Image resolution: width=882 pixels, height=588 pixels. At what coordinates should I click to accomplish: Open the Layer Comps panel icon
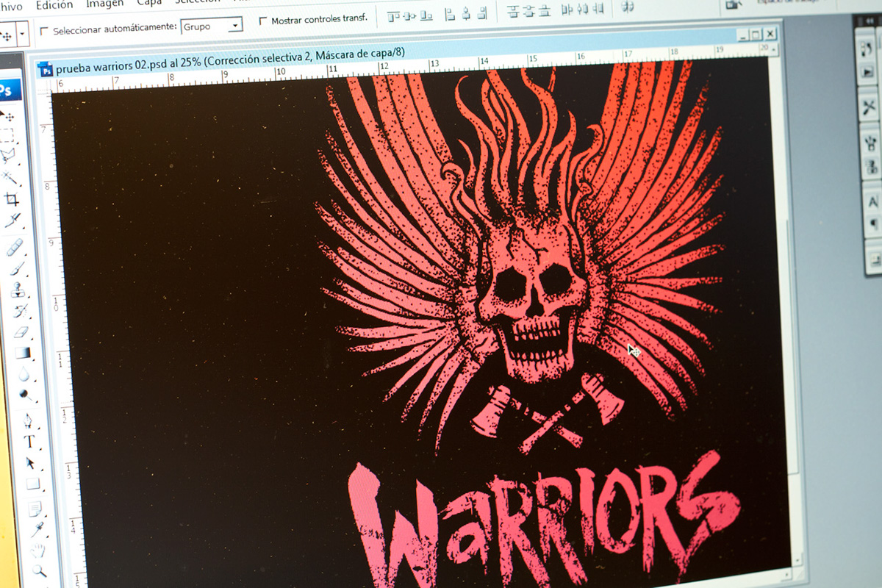(x=875, y=259)
